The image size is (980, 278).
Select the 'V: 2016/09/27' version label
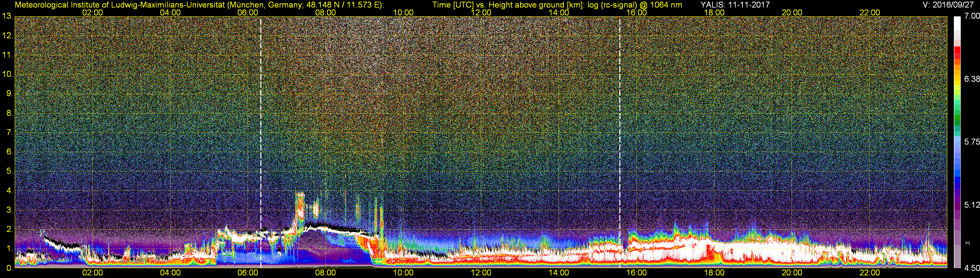click(x=948, y=5)
